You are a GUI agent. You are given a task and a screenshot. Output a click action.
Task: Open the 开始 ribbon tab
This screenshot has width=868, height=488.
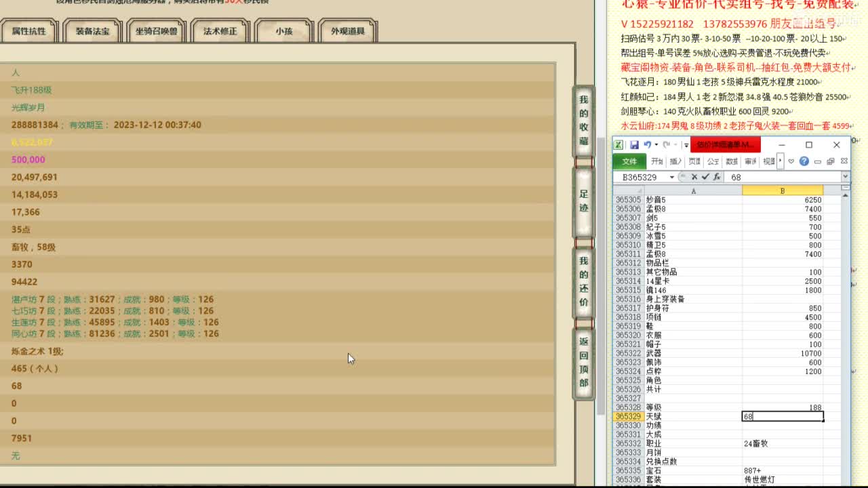[x=657, y=161]
